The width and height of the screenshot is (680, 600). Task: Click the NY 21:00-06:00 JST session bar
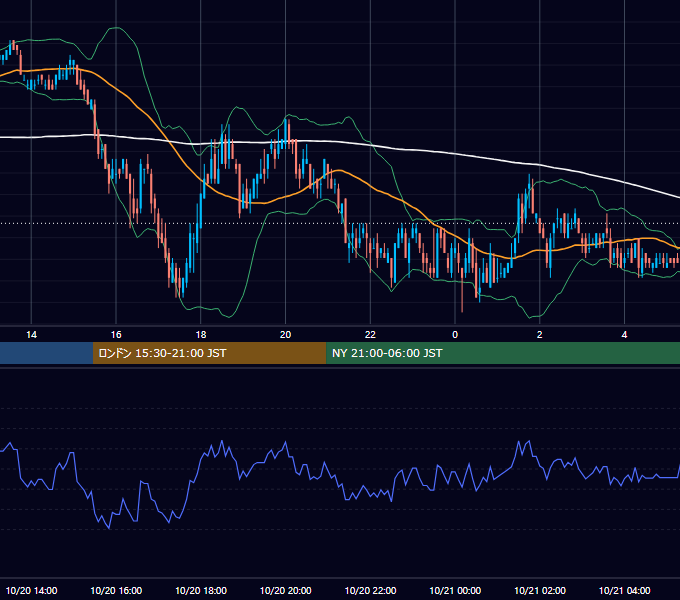[503, 353]
